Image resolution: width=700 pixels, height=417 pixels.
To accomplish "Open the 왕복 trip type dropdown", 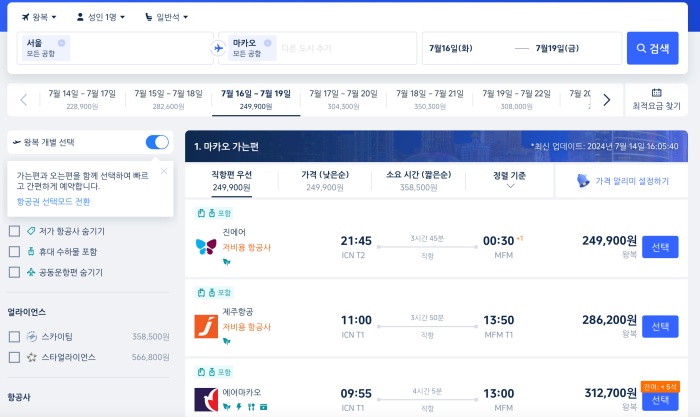I will [x=39, y=17].
